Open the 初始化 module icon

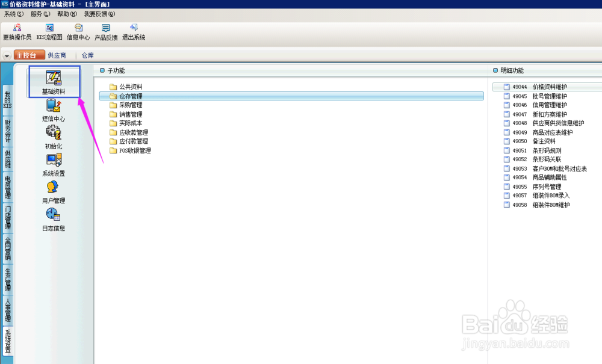pos(54,138)
